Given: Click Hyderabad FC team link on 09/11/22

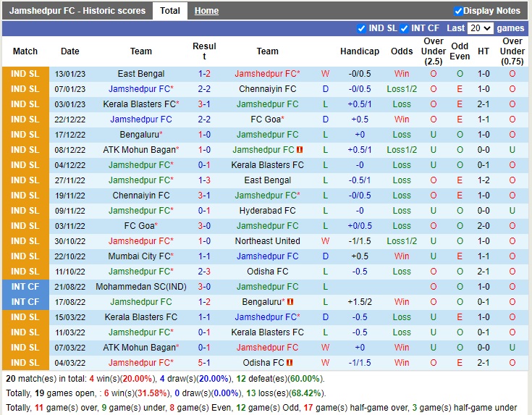Looking at the screenshot, I should pos(267,211).
